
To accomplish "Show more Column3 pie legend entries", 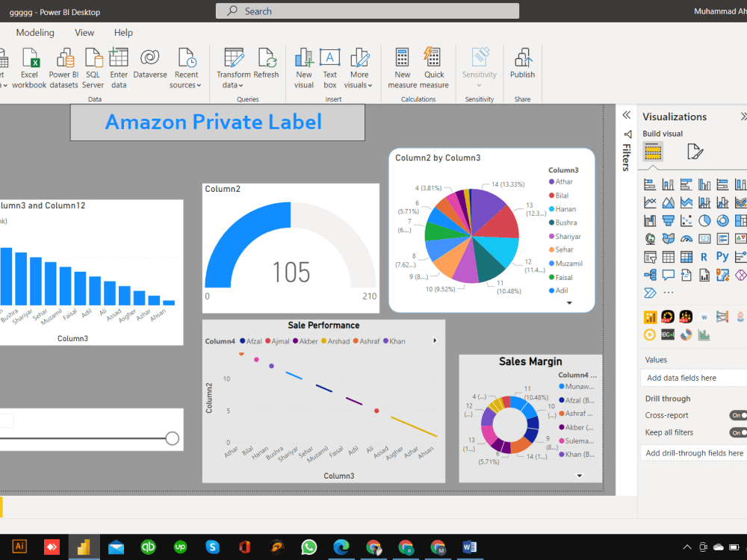I will tap(568, 303).
